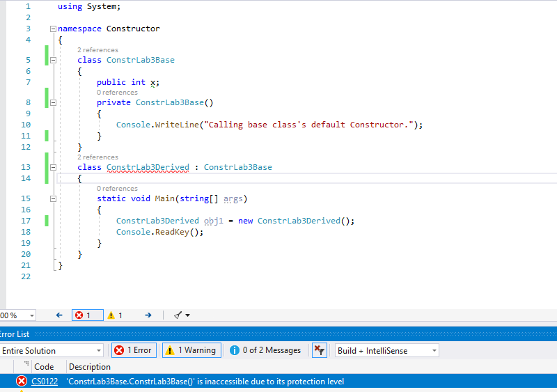Click the 'Calling base class's default Constructor.' string
Image resolution: width=557 pixels, height=392 pixels.
click(x=309, y=125)
